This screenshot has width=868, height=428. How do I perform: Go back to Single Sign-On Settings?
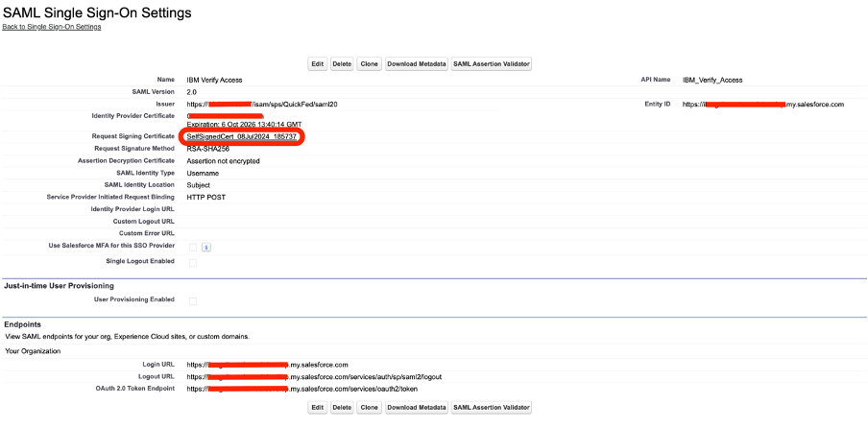coord(52,27)
